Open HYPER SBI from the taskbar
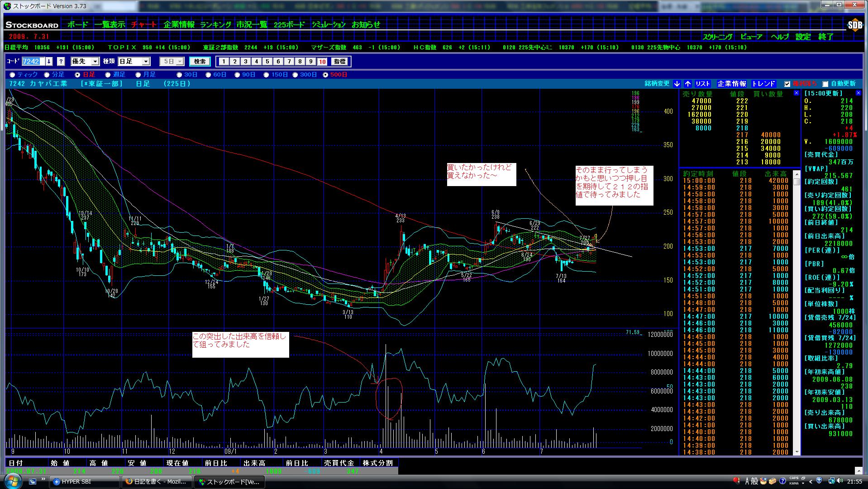 tap(85, 482)
